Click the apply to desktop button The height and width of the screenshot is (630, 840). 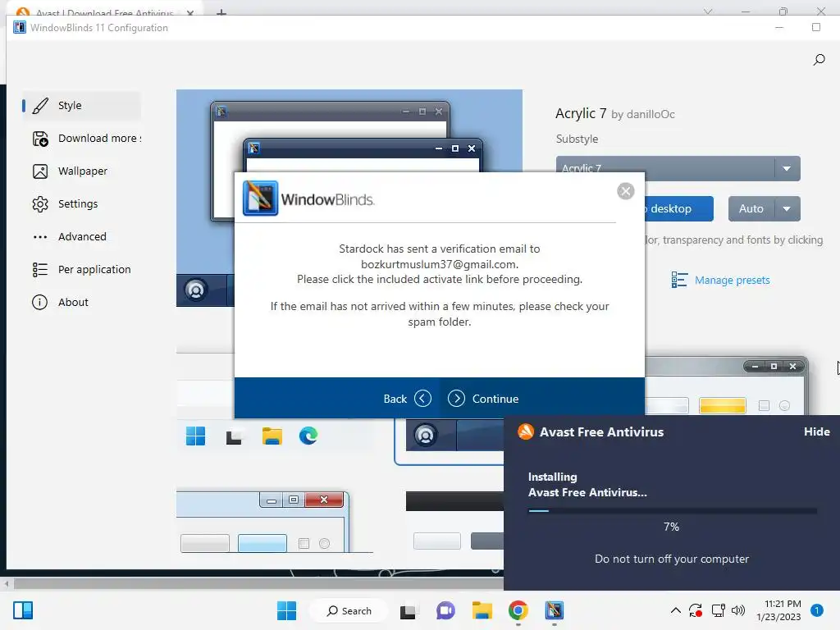point(678,209)
